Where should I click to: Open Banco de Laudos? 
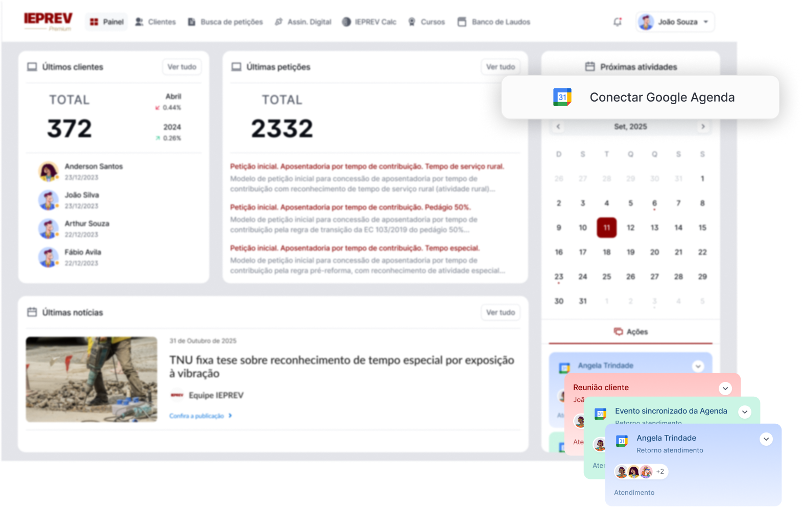click(494, 22)
